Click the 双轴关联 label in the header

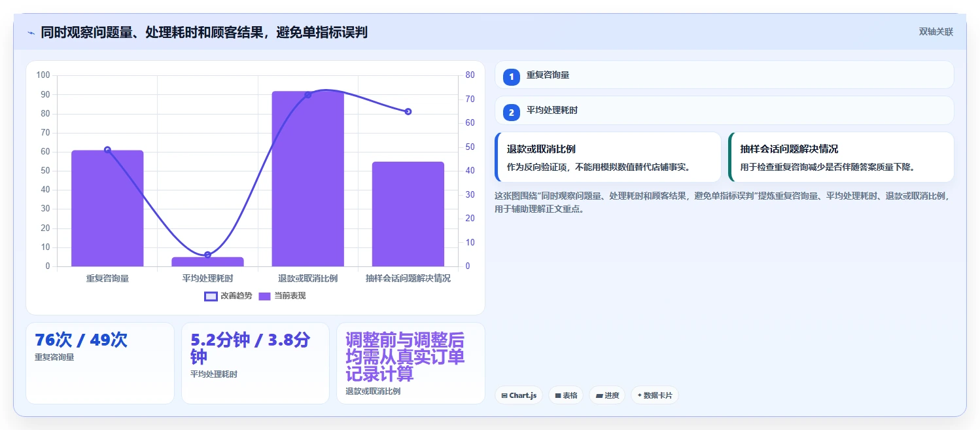tap(936, 32)
